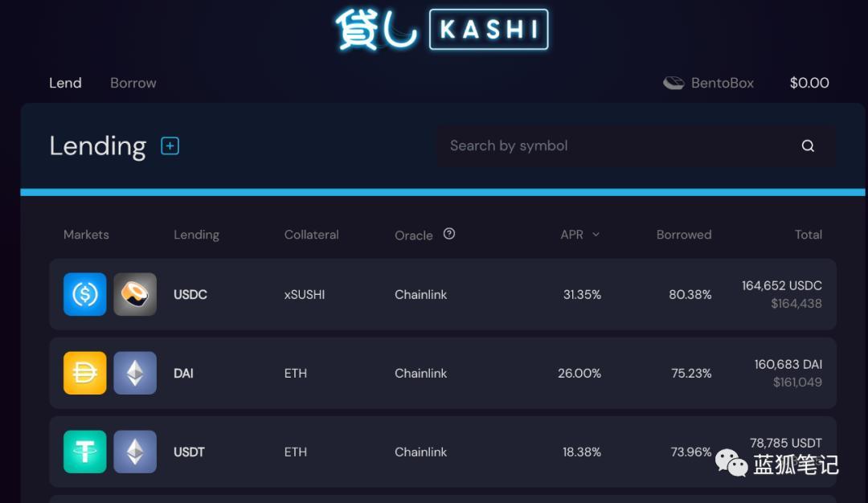Click the Tether USDT token icon
The image size is (868, 503).
pyautogui.click(x=85, y=452)
